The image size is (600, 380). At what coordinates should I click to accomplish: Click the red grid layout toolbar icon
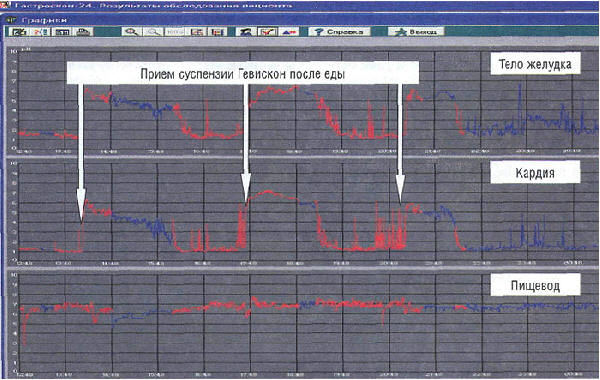click(x=196, y=32)
